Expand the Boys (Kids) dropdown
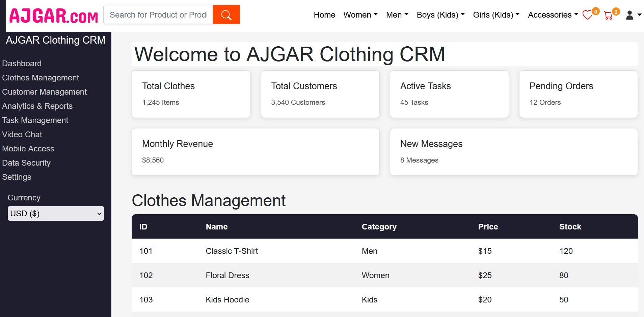 440,15
